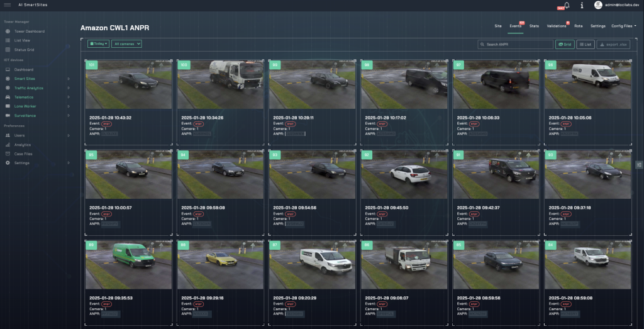Image resolution: width=644 pixels, height=329 pixels.
Task: Click the export .xlsx button
Action: pos(613,45)
